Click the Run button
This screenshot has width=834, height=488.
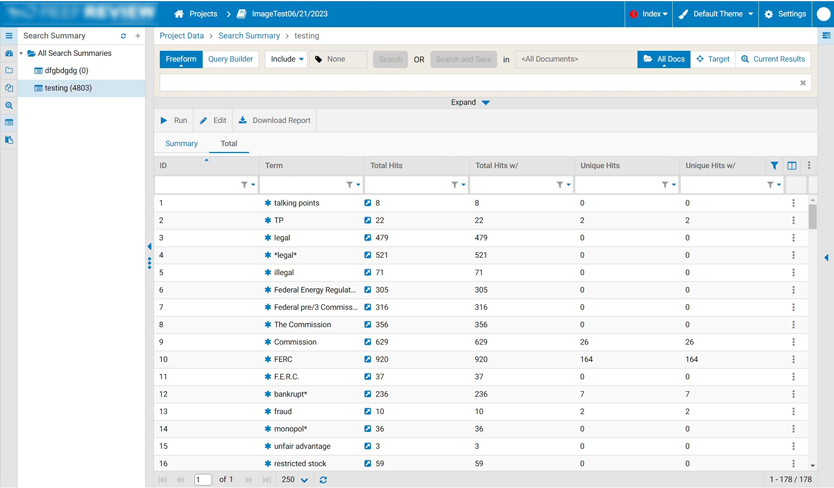point(174,120)
